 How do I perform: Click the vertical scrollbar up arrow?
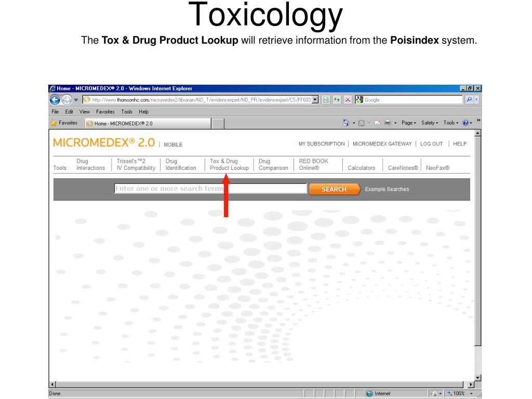478,134
